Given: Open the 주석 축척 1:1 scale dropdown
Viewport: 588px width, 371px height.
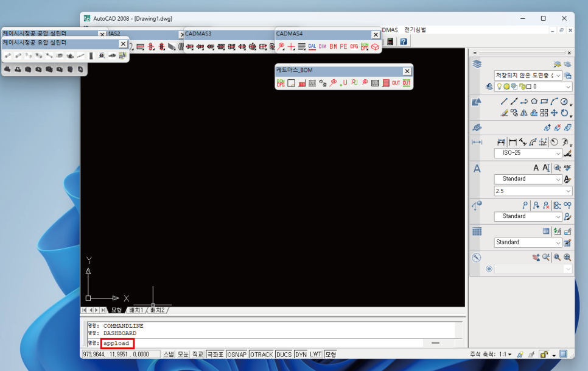Looking at the screenshot, I should (505, 354).
